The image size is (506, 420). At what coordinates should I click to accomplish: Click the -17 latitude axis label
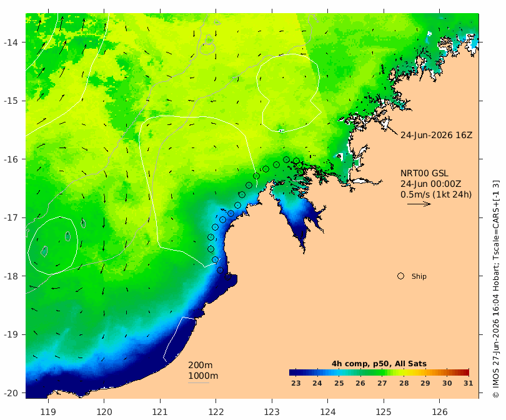coord(11,217)
